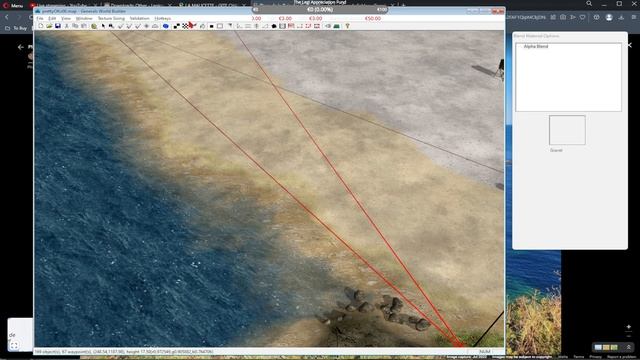This screenshot has height=360, width=640.
Task: Click the yellow lightbulb toolbar icon
Action: 348,26
